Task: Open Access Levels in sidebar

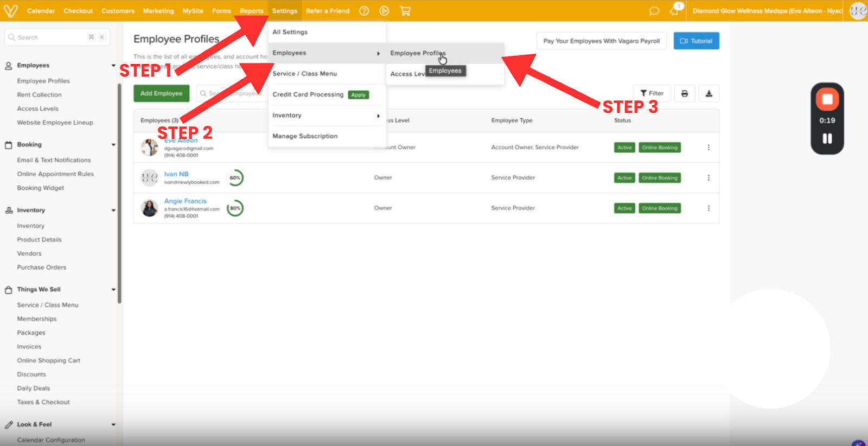Action: pos(37,109)
